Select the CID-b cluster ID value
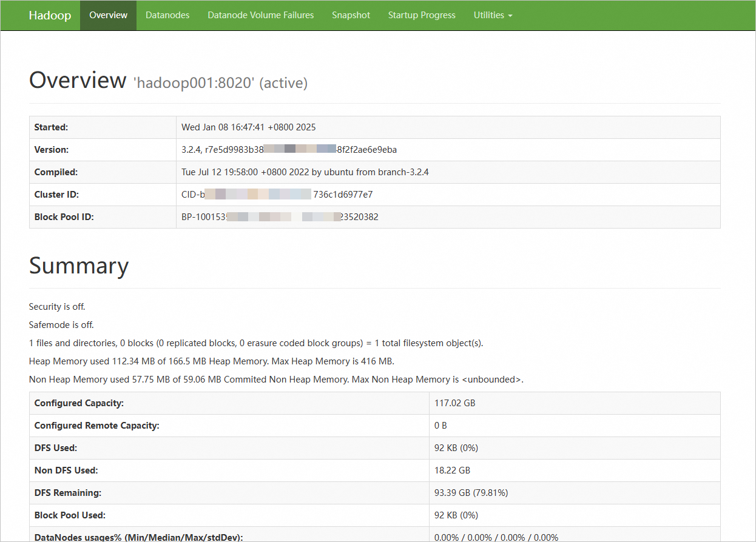The height and width of the screenshot is (542, 756). [277, 195]
